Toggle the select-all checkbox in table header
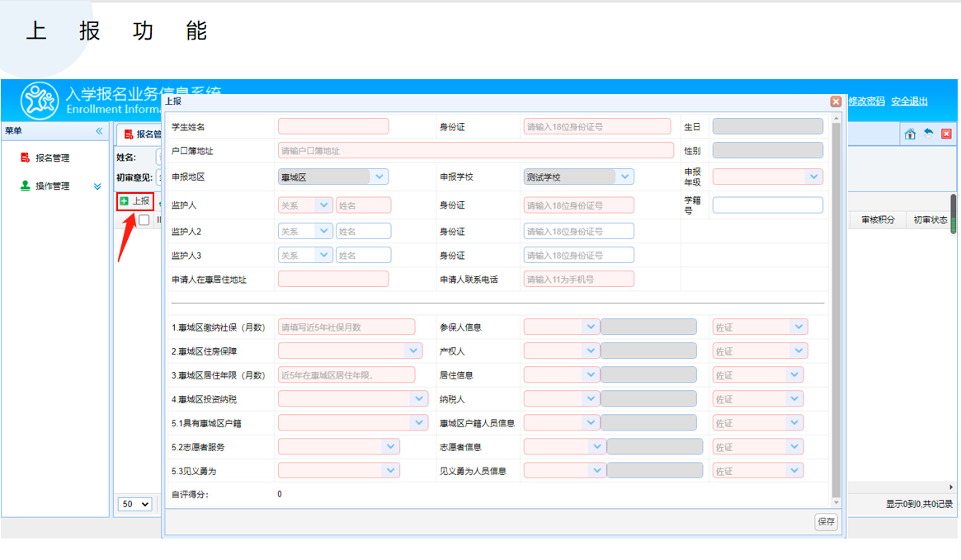 [144, 220]
